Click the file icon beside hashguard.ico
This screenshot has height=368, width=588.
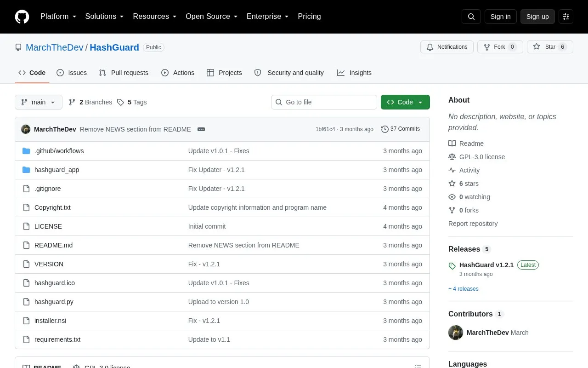coord(26,283)
